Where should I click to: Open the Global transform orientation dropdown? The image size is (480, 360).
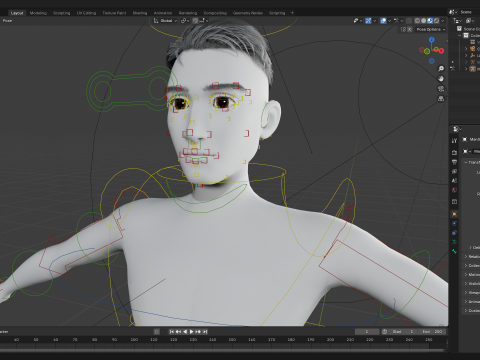pyautogui.click(x=166, y=21)
